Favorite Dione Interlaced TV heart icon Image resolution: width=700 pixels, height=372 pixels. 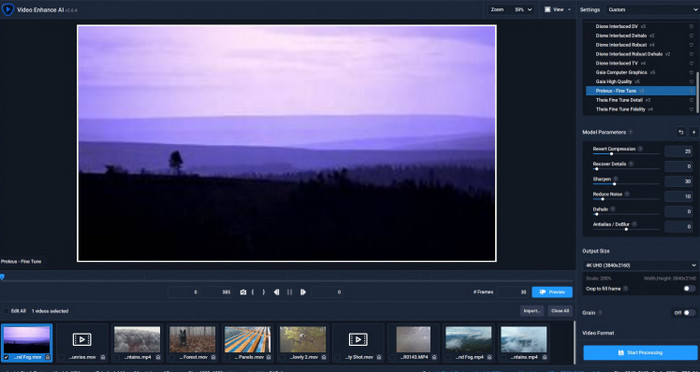(692, 63)
